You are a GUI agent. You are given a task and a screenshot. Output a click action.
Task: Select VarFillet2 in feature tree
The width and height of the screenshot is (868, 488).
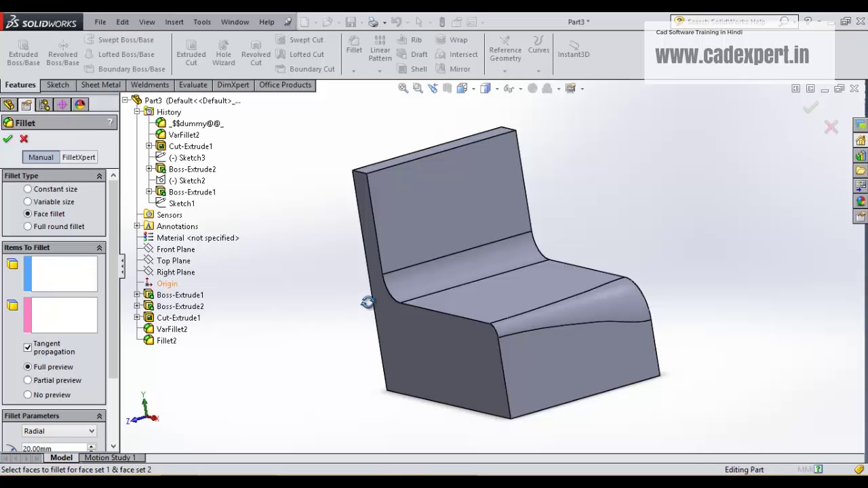click(172, 329)
